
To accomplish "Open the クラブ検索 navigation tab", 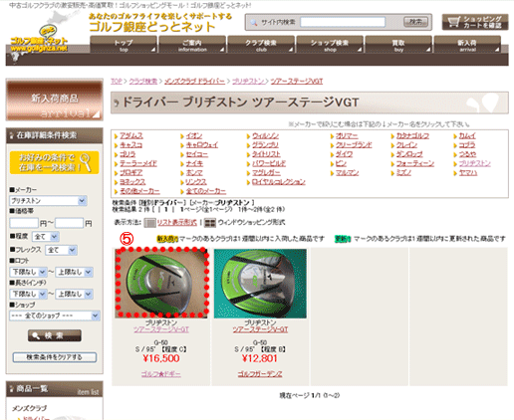I will tap(261, 45).
